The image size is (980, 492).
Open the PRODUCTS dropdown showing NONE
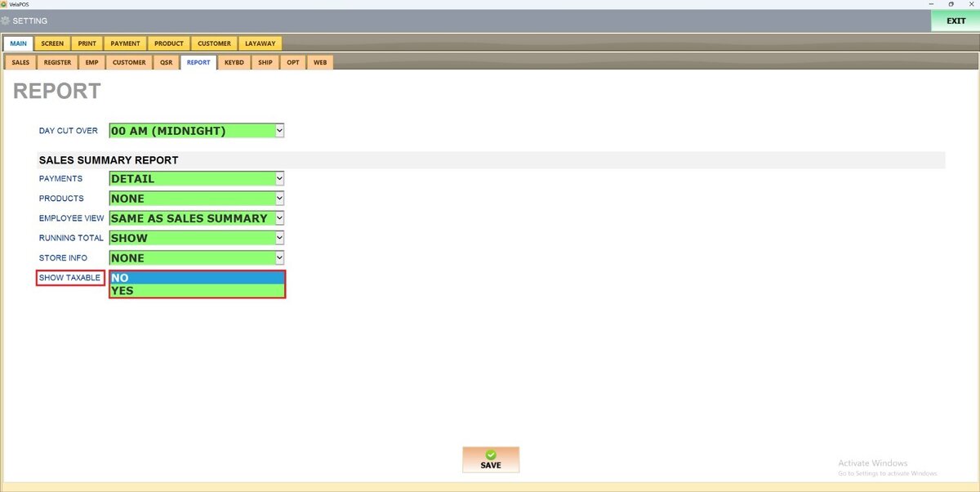click(x=197, y=198)
